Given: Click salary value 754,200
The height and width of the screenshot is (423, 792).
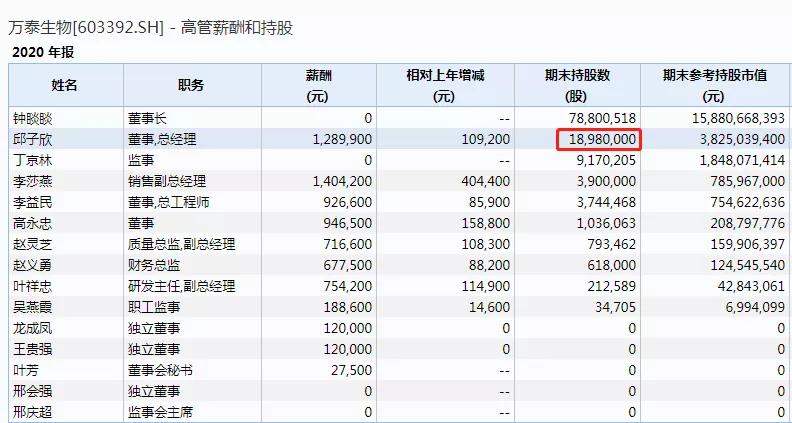Looking at the screenshot, I should pos(348,287).
